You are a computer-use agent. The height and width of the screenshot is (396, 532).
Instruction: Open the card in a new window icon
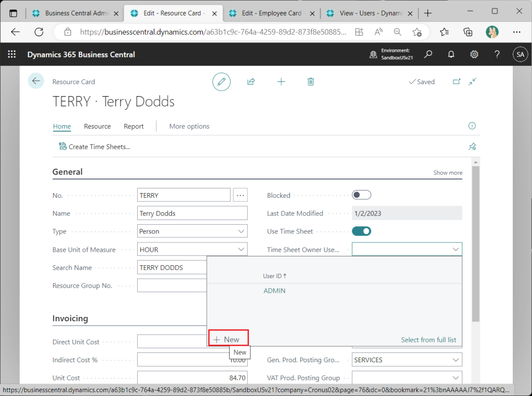point(457,81)
